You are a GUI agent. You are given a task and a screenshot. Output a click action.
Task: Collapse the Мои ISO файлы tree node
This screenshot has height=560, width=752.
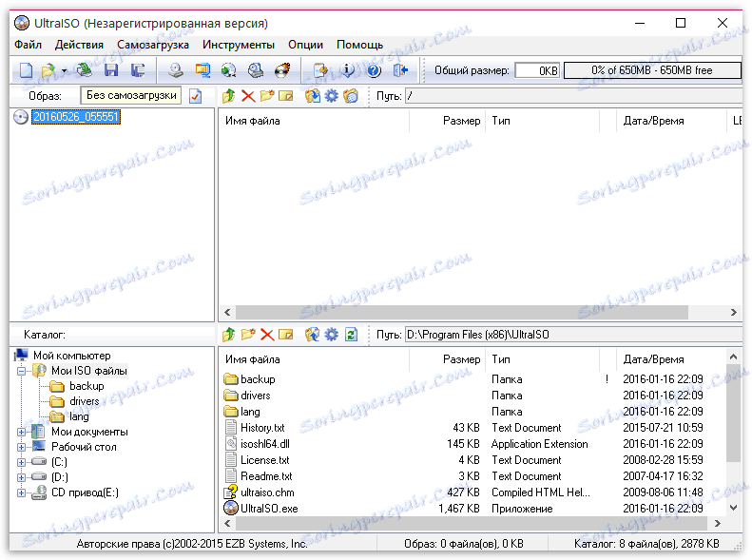click(21, 371)
